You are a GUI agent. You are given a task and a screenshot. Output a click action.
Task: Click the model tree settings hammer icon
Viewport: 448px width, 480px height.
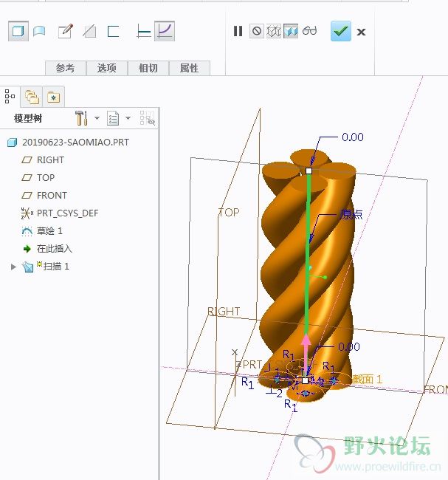pyautogui.click(x=81, y=118)
